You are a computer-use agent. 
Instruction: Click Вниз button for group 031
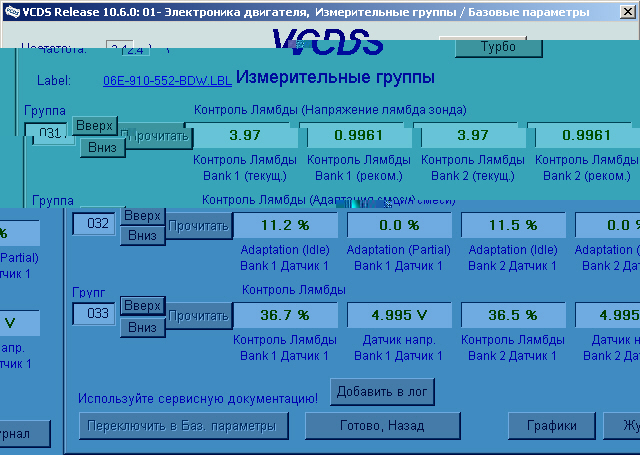tap(102, 147)
